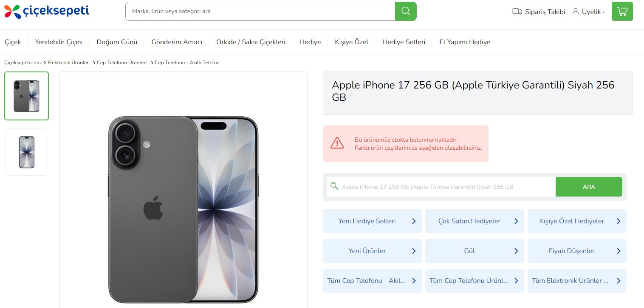The image size is (644, 308).
Task: Click the top search input field
Action: [260, 11]
